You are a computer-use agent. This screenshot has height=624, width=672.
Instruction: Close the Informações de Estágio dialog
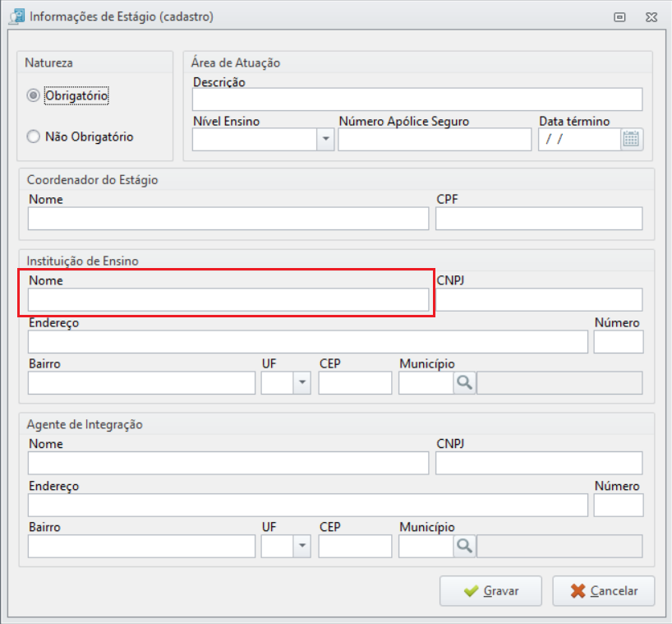651,17
